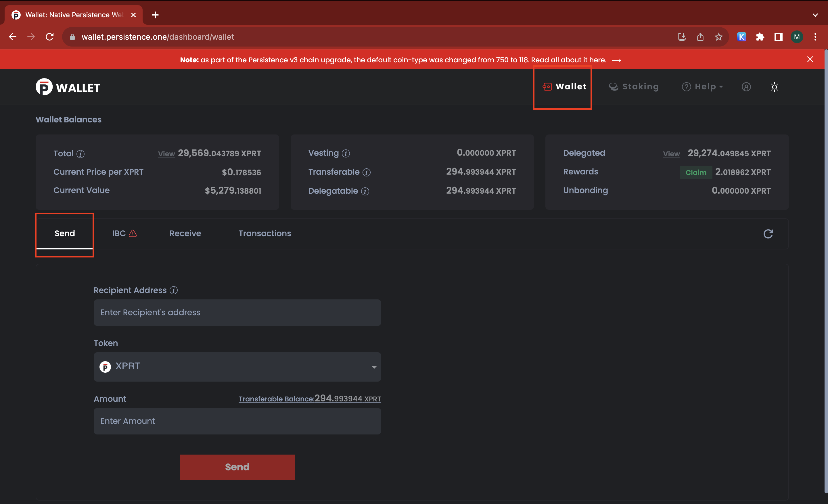Click the info icon next to Transferable
Viewport: 828px width, 504px height.
(367, 172)
